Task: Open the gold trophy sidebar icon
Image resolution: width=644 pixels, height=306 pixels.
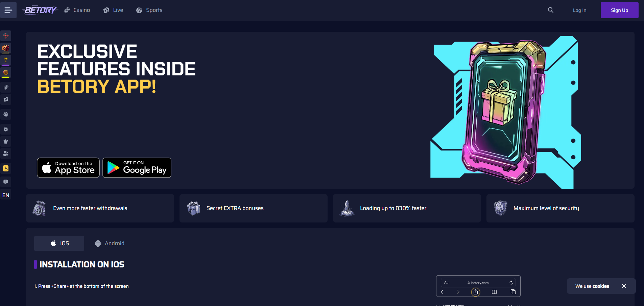Action: pyautogui.click(x=6, y=60)
